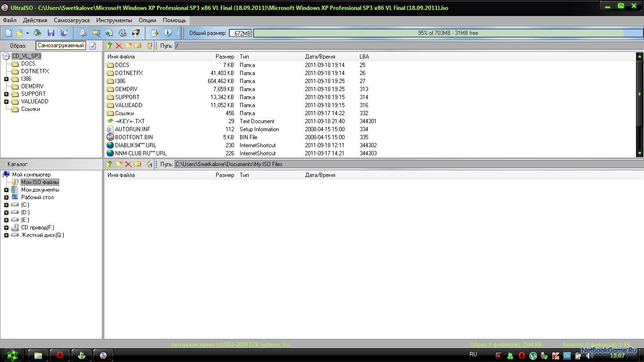Viewport: 644px width, 362px height.
Task: Expand the Жесткий диск(Q:) node
Action: coord(7,235)
